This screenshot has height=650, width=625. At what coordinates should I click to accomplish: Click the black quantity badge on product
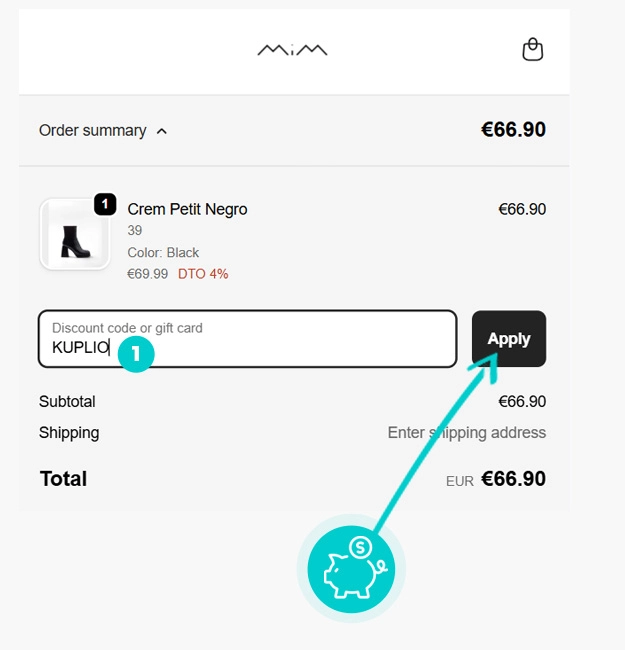pos(106,204)
